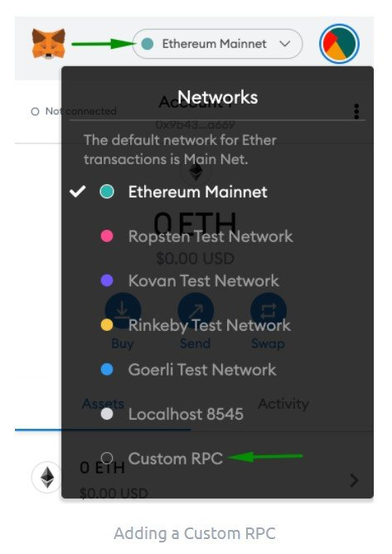392x554 pixels.
Task: Expand the ETH asset row chevron
Action: 354,480
